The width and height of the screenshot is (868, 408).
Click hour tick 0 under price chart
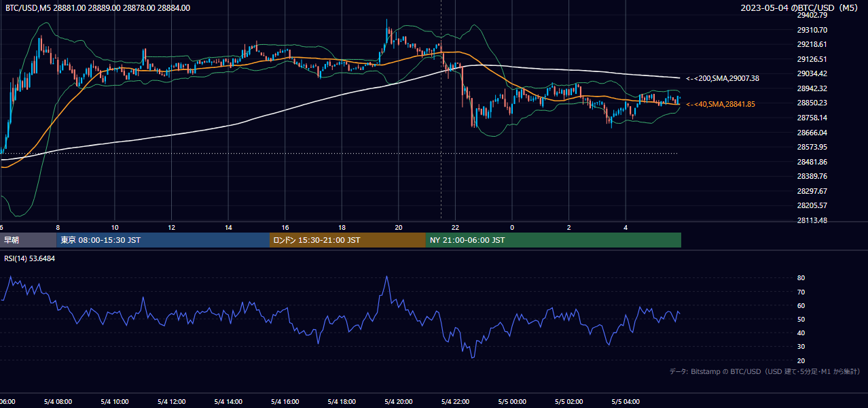click(x=512, y=227)
